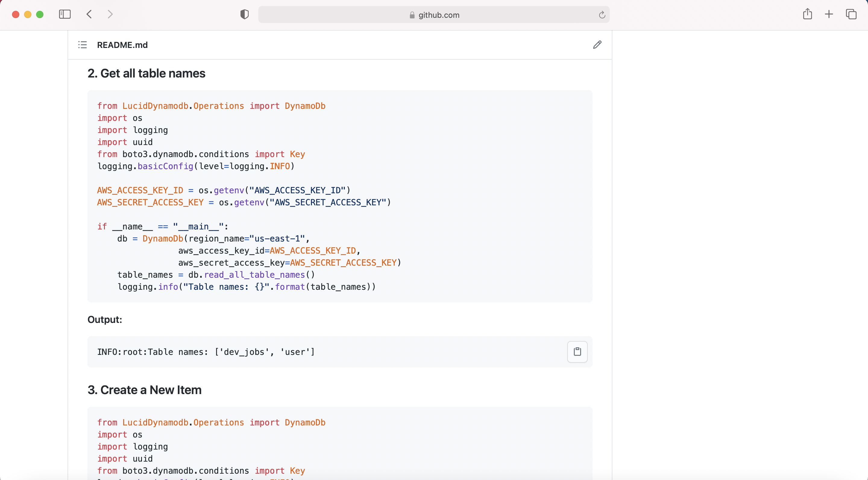Select the '2. Get all table names' heading

146,74
